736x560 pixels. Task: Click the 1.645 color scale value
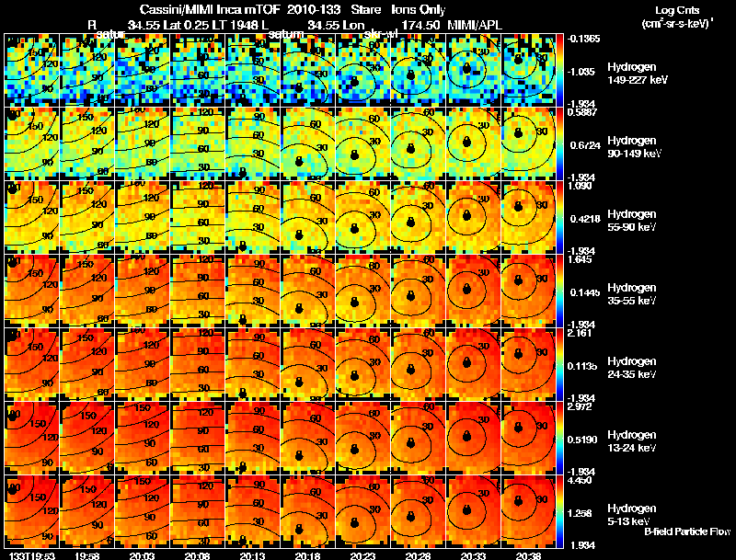580,259
